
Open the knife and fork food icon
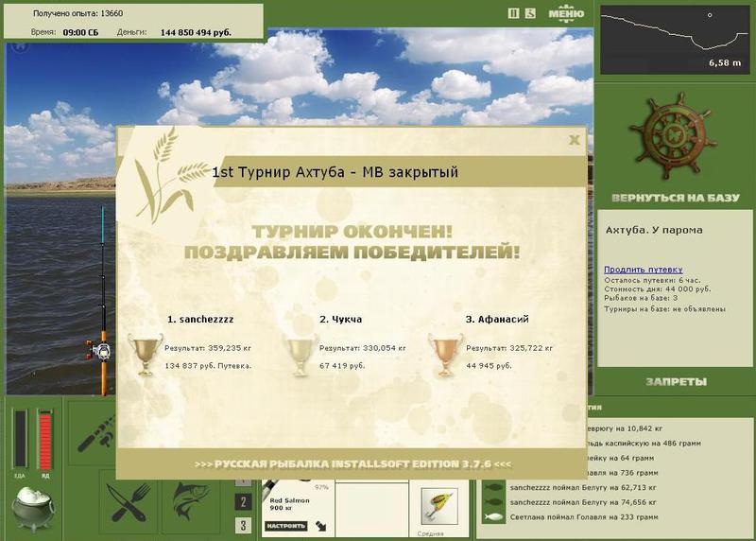click(129, 502)
